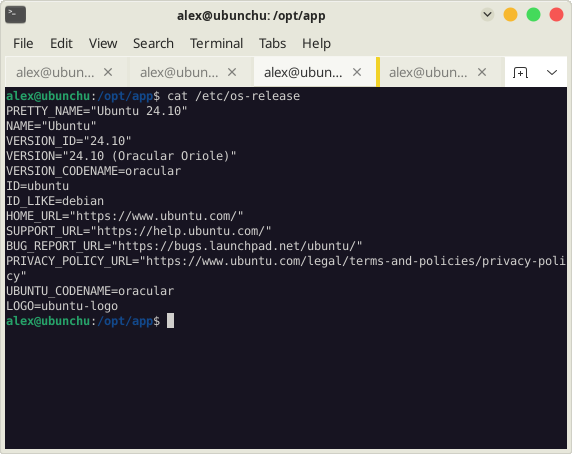Click the terminal app icon in titlebar
This screenshot has width=572, height=454.
click(15, 15)
